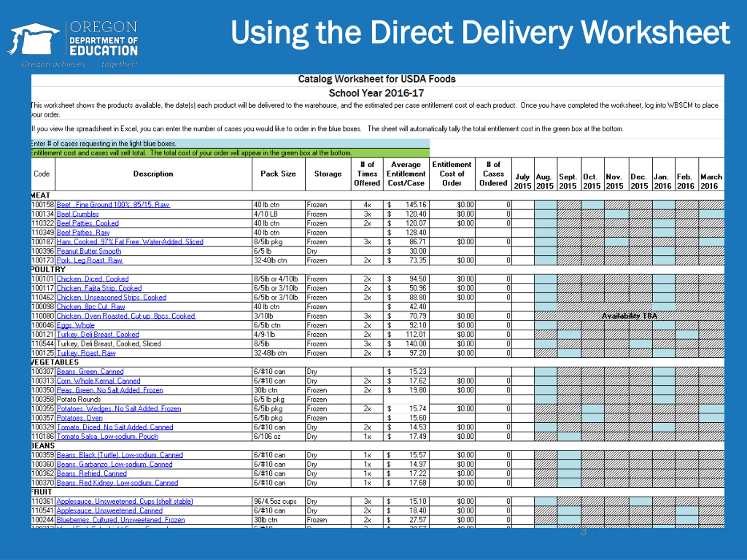Click the Beans, Garbanzo, Low-sodium link
Image resolution: width=747 pixels, height=560 pixels.
coord(114,464)
